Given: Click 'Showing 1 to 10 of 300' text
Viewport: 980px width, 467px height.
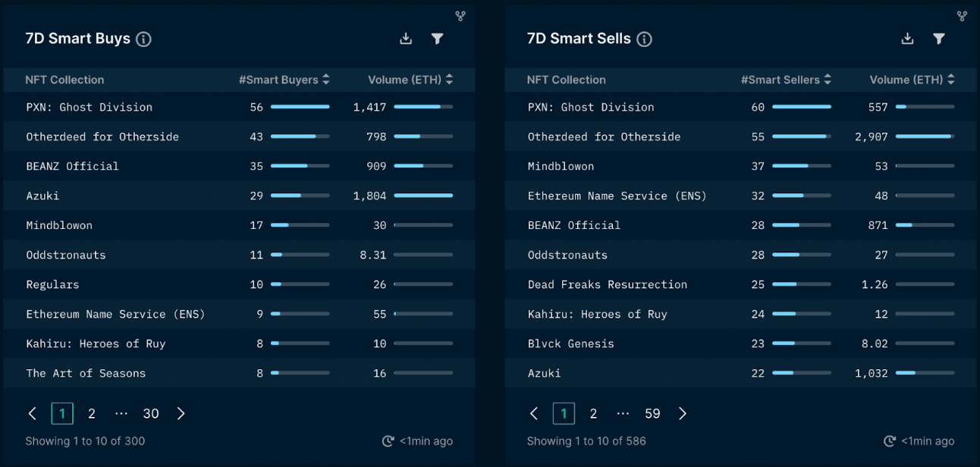Looking at the screenshot, I should pos(85,441).
